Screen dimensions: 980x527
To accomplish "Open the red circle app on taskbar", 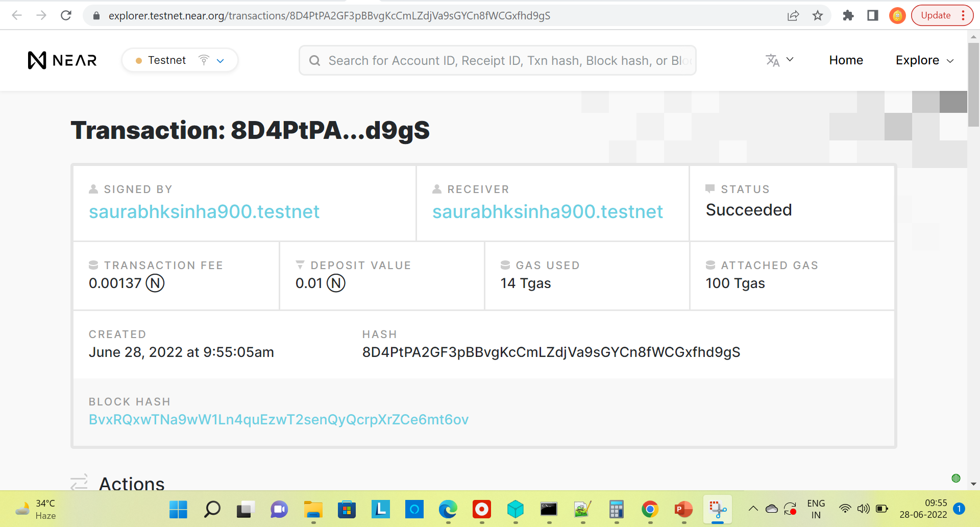I will tap(481, 509).
